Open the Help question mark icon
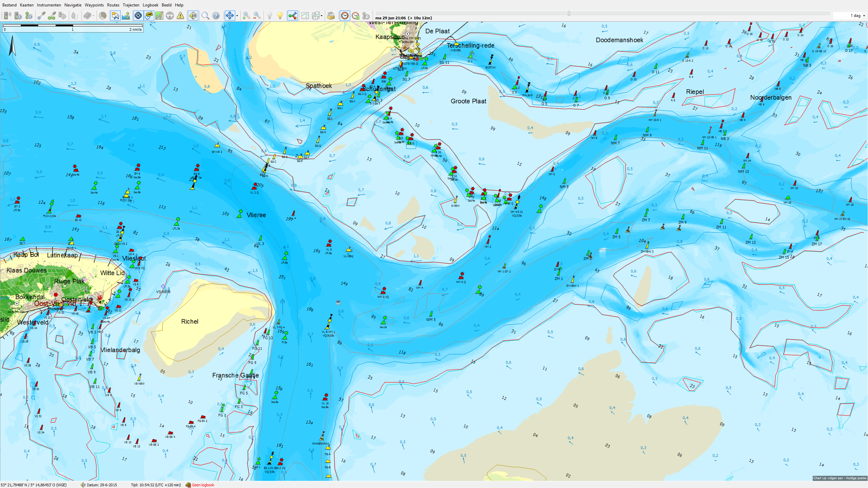Image resolution: width=868 pixels, height=488 pixels. [216, 16]
